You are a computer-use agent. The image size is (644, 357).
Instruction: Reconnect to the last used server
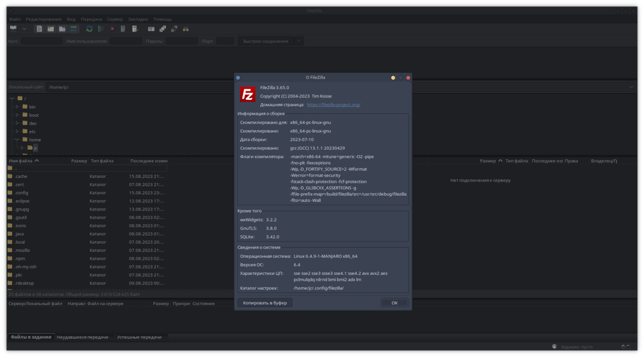[x=136, y=28]
